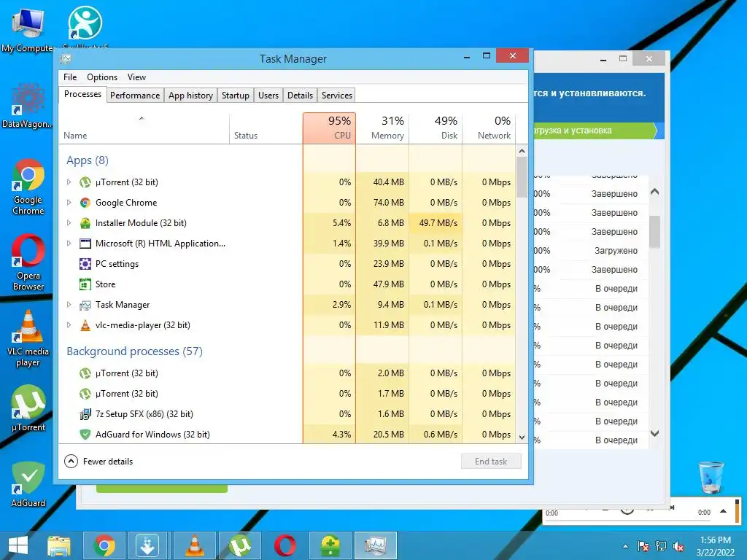Open the Options menu
The width and height of the screenshot is (747, 560).
[102, 77]
